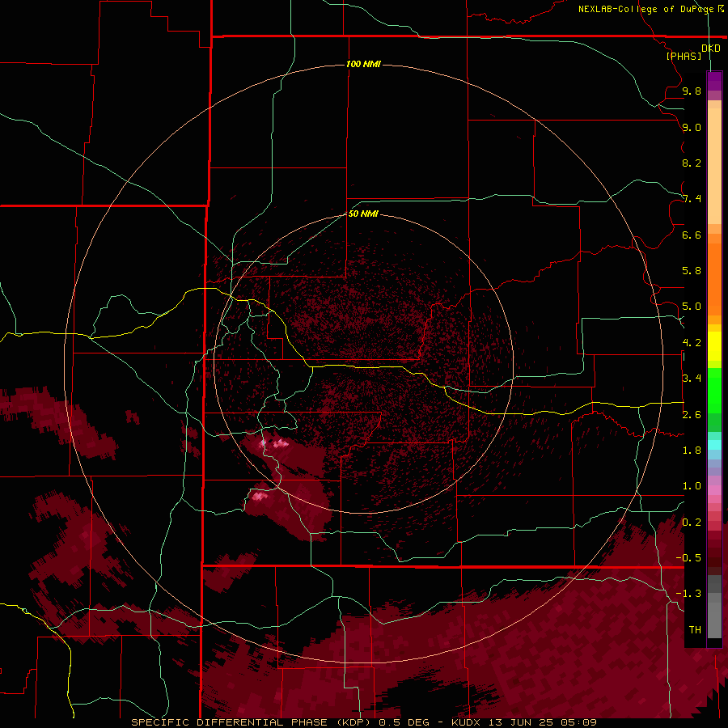This screenshot has height=728, width=728.
Task: Click the 5.8 legend value
Action: [692, 271]
